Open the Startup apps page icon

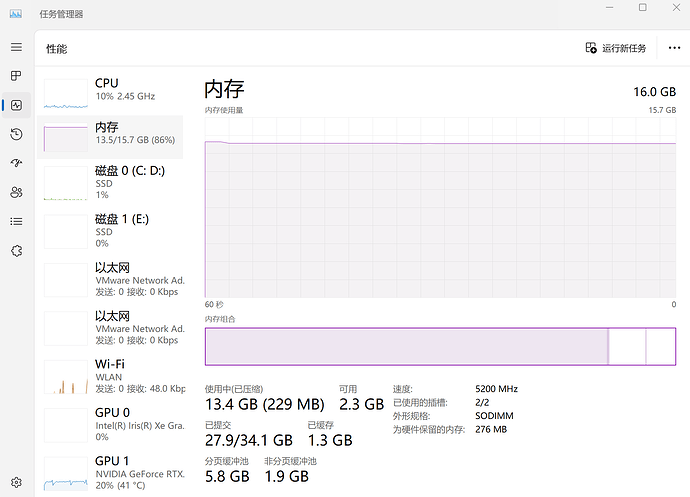(16, 163)
